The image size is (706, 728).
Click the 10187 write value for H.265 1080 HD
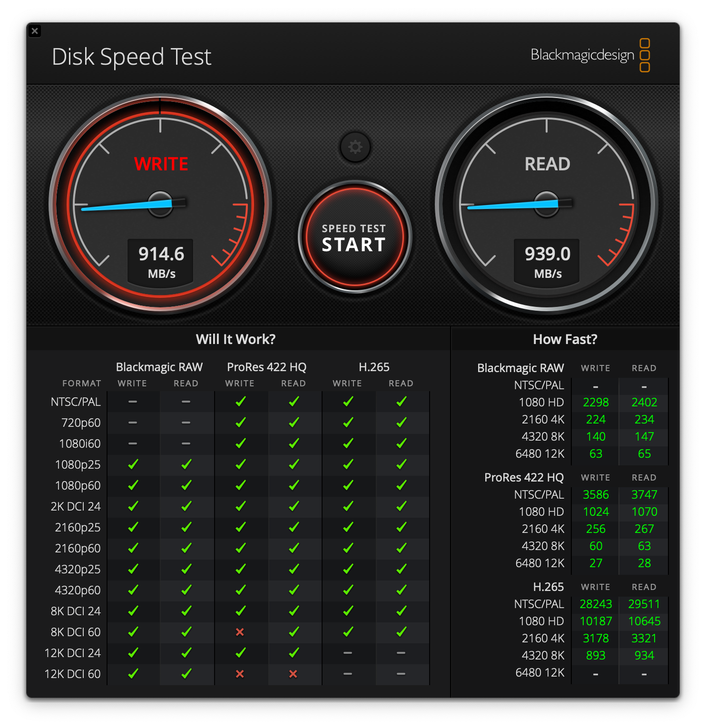(596, 621)
